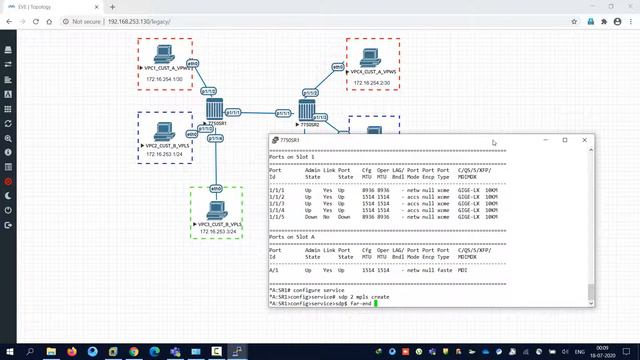Open browser three-dot menu

point(631,22)
